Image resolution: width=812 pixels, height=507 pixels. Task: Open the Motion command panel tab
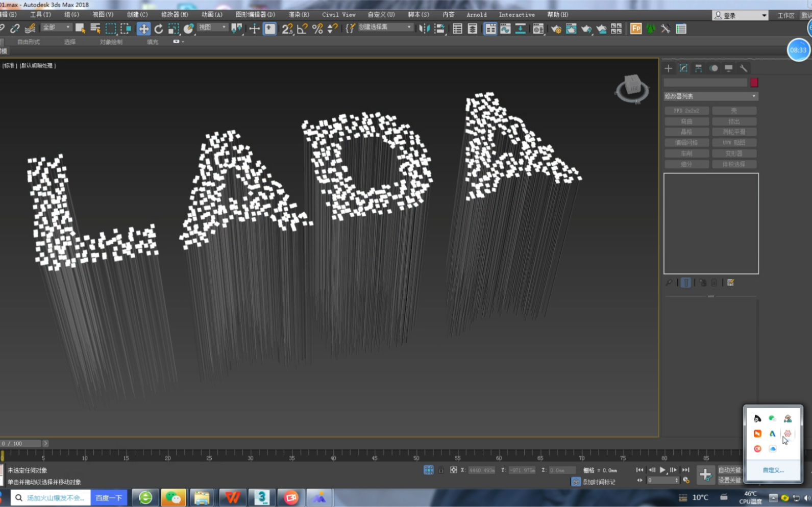tap(713, 68)
